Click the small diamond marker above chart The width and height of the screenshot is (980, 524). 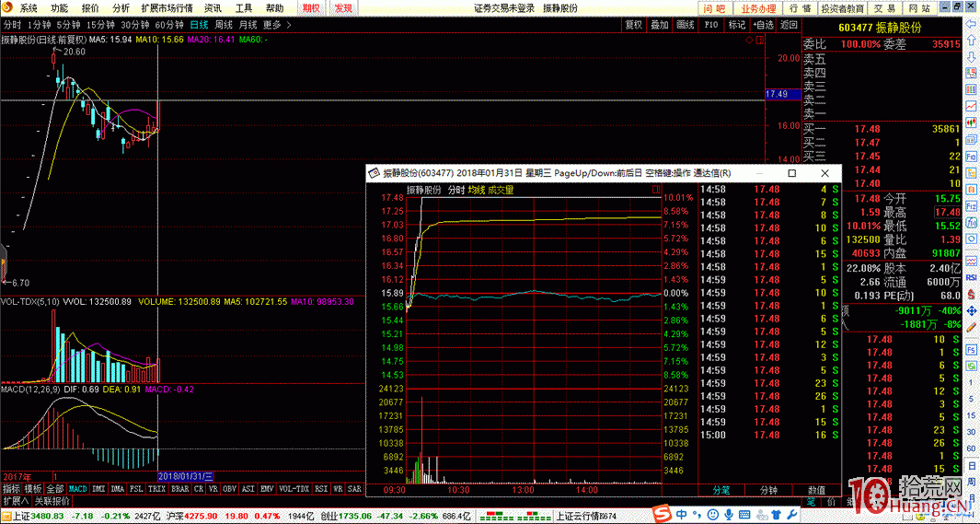pyautogui.click(x=750, y=41)
